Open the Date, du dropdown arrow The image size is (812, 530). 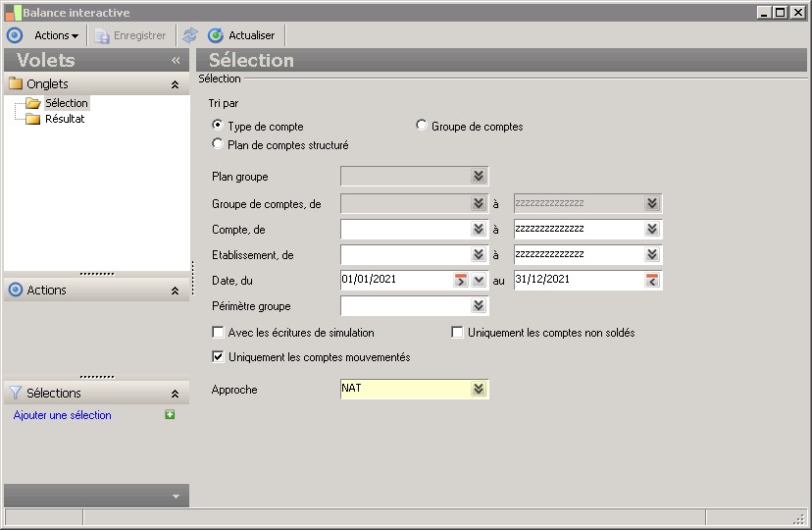pos(479,281)
